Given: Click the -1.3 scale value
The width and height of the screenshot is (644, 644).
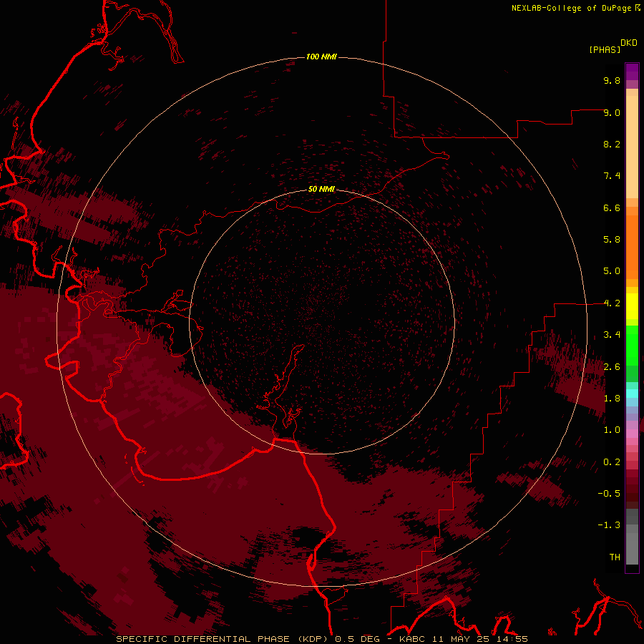Looking at the screenshot, I should pyautogui.click(x=609, y=525).
